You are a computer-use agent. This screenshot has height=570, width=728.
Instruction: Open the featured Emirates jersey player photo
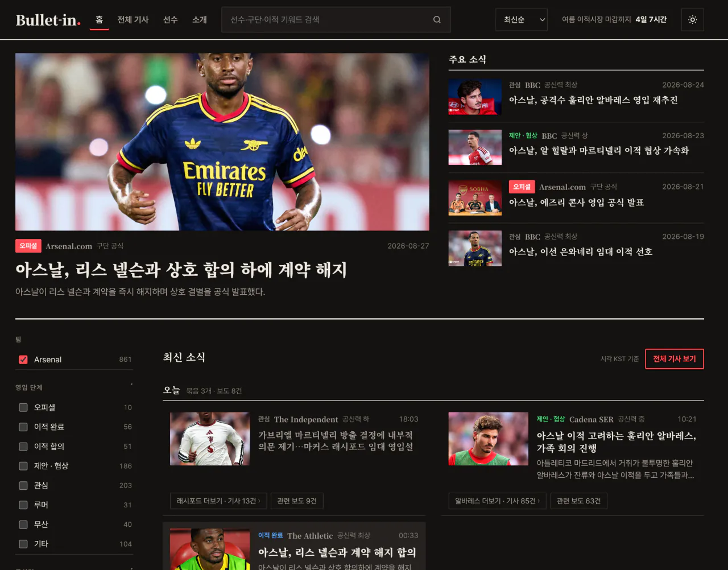point(222,142)
